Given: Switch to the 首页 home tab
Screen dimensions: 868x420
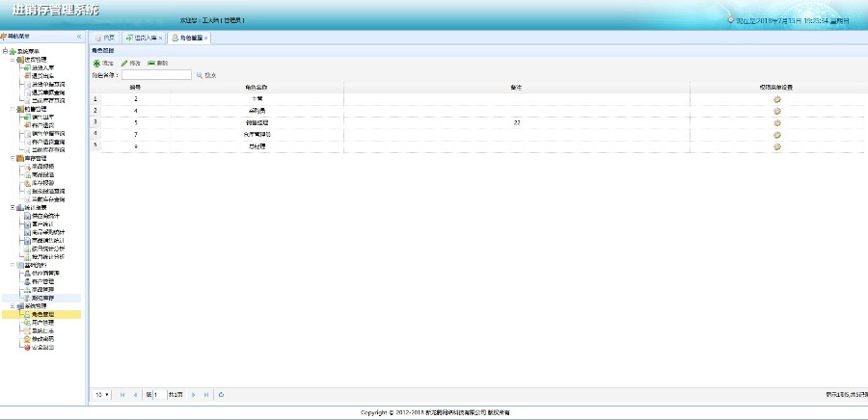Looking at the screenshot, I should click(105, 38).
